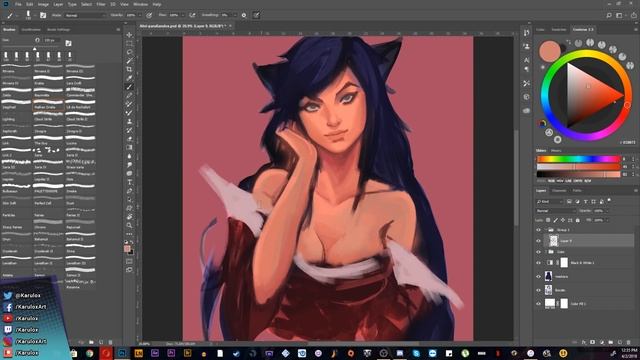
Task: Switch to the Brush Settings tab
Action: [58, 29]
